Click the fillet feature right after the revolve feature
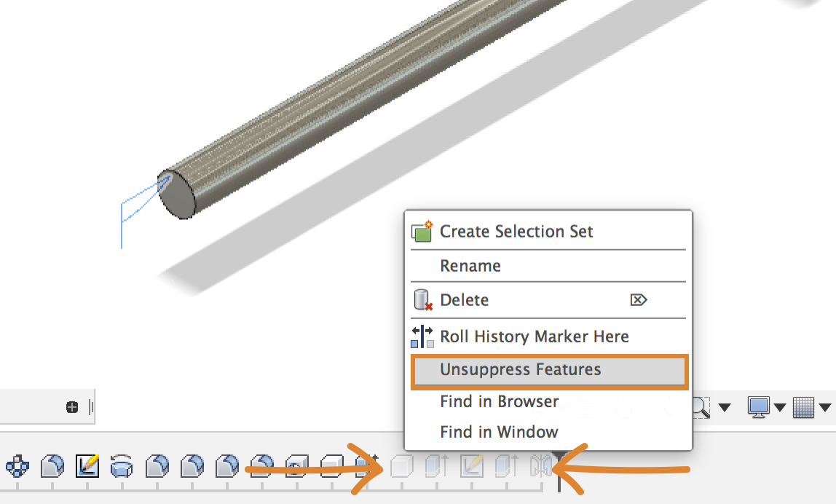The height and width of the screenshot is (504, 836). pyautogui.click(x=157, y=466)
